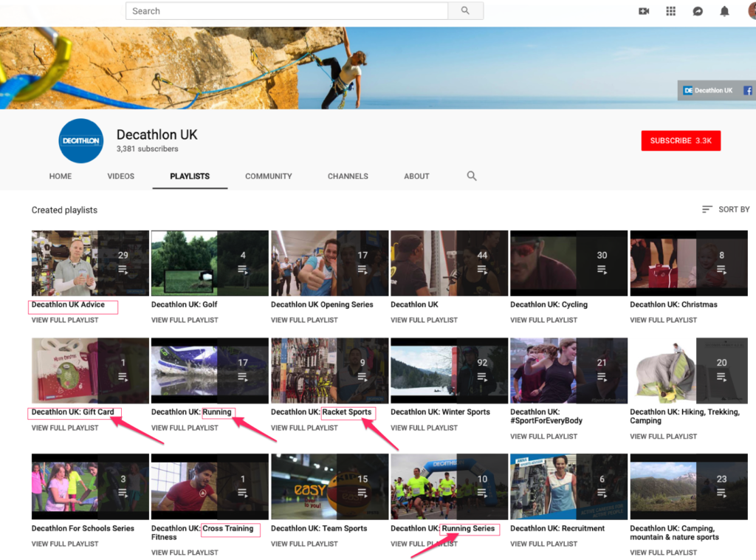Click playlist queue icon on Golf thumbnail
Screen dimensions: 756x560
pyautogui.click(x=242, y=269)
